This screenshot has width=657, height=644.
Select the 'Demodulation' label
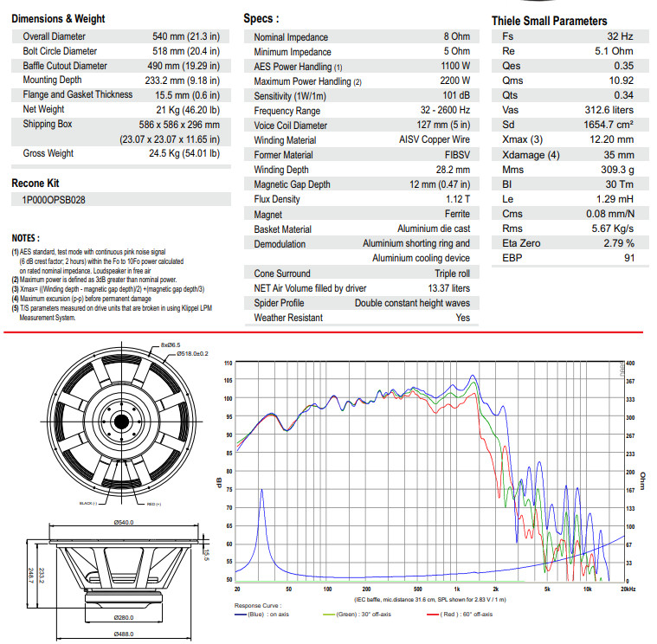[x=280, y=244]
